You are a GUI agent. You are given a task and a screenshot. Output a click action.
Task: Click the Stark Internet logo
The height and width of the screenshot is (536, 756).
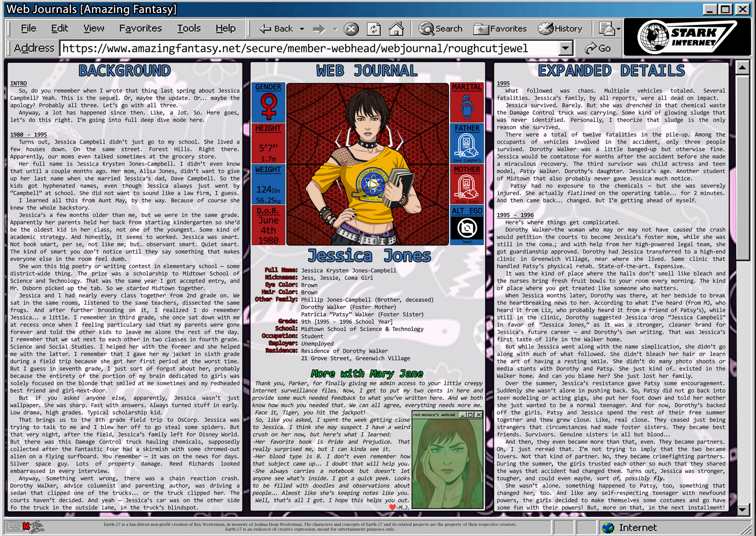click(687, 37)
